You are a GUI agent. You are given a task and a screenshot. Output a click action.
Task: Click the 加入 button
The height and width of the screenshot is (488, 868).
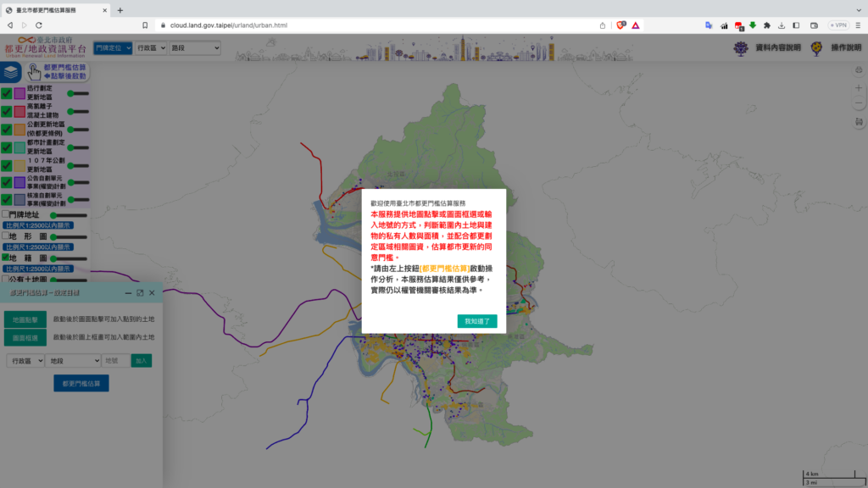(x=142, y=361)
